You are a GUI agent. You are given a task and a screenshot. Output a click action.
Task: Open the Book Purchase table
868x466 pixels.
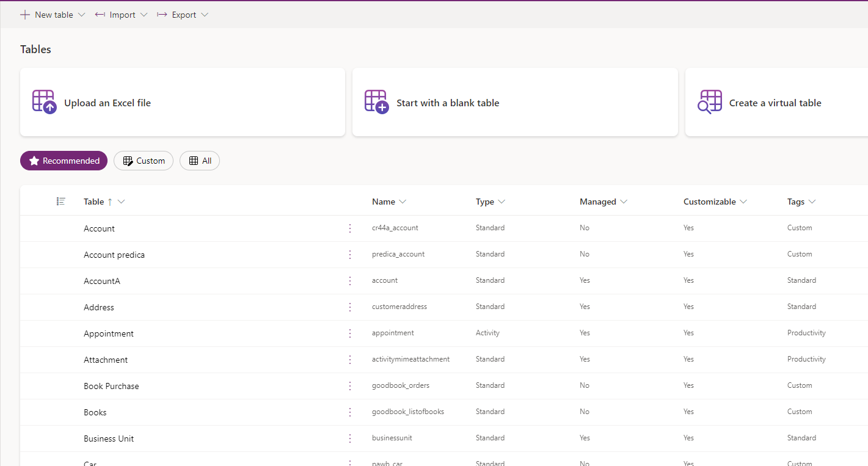tap(111, 386)
